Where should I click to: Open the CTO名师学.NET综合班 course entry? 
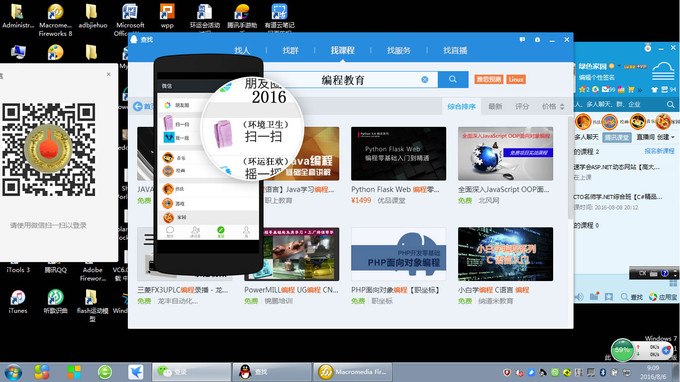point(618,197)
